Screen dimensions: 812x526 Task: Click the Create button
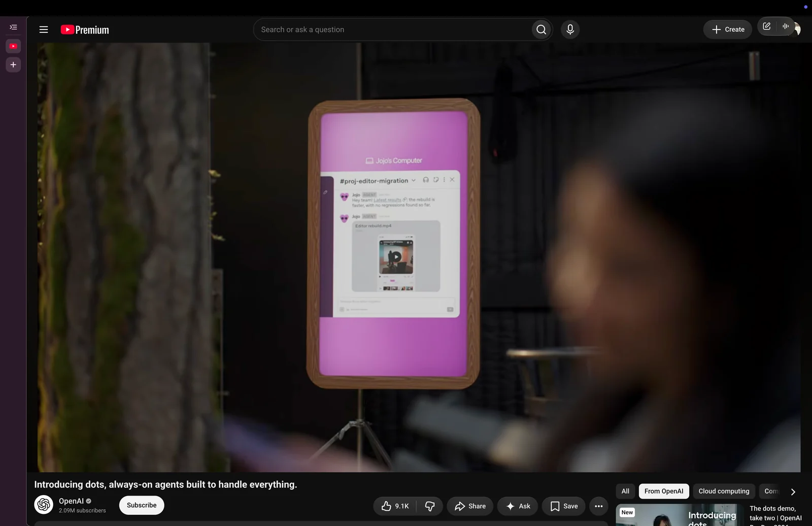[x=728, y=29]
